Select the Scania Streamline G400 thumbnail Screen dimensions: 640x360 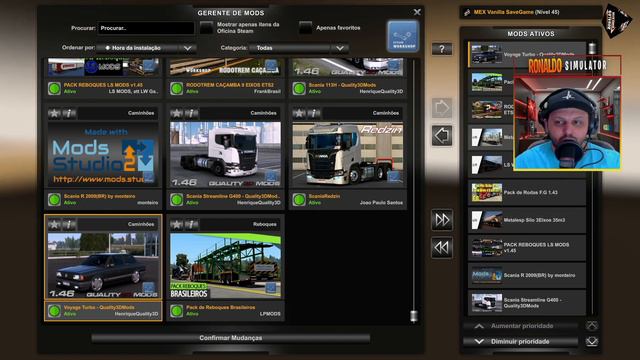[x=225, y=155]
